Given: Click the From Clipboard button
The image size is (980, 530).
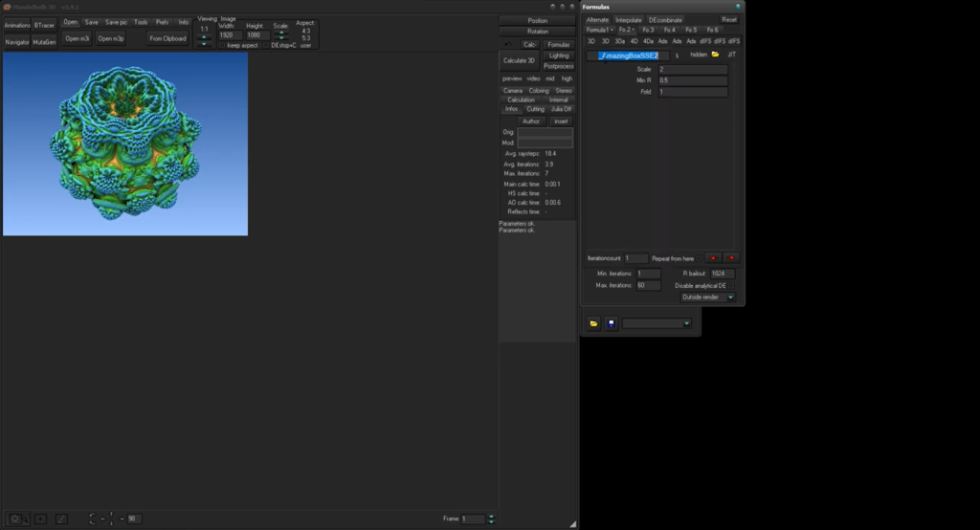Looking at the screenshot, I should 167,38.
